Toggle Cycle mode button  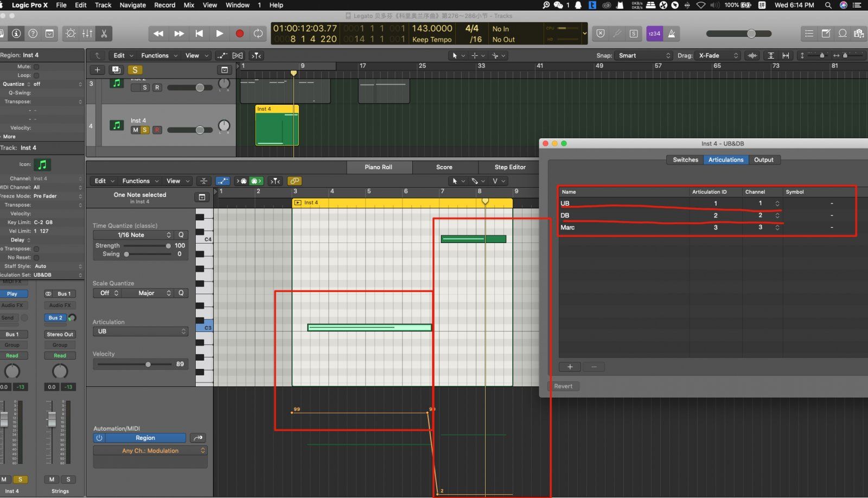pyautogui.click(x=258, y=34)
